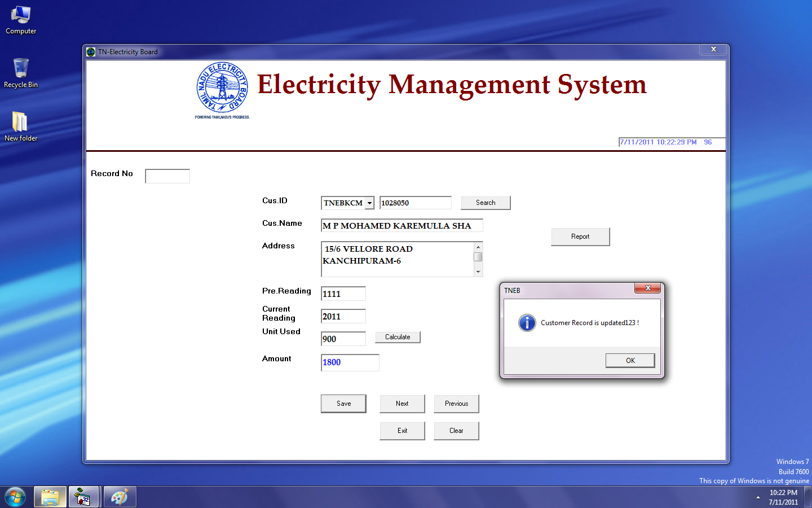
Task: Open Windows Explorer from the taskbar
Action: pos(50,497)
